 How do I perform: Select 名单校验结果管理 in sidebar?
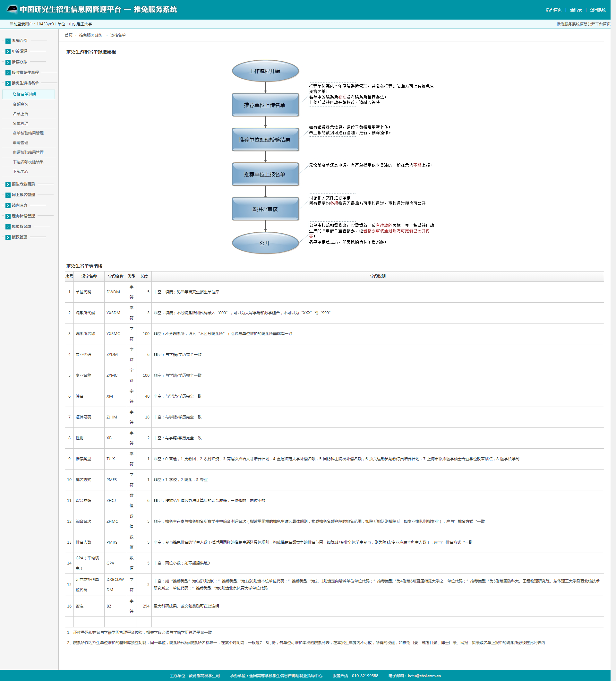[28, 133]
